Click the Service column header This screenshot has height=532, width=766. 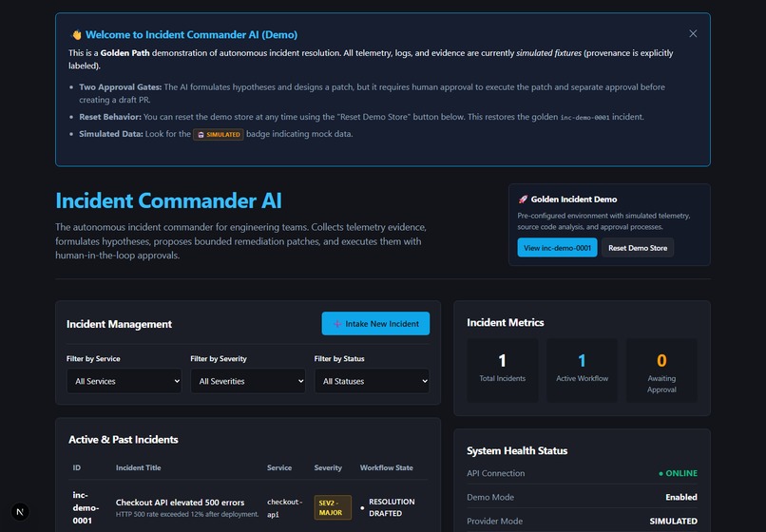pyautogui.click(x=279, y=467)
